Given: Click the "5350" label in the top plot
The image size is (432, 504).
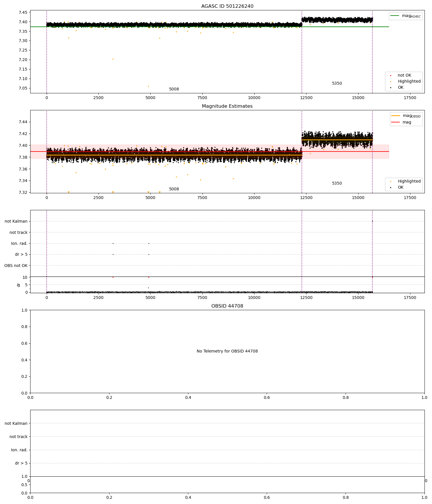Looking at the screenshot, I should coord(337,84).
